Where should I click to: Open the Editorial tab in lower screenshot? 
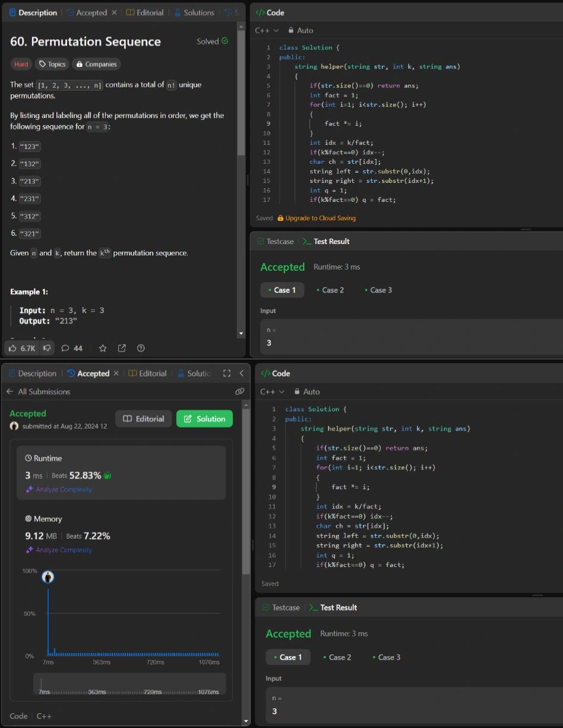tap(147, 374)
